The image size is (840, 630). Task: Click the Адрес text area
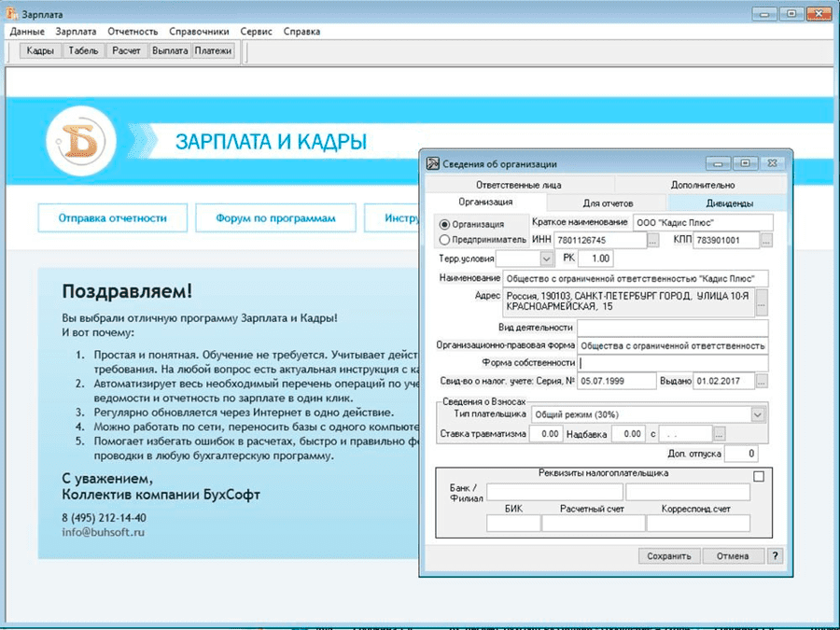[x=629, y=302]
